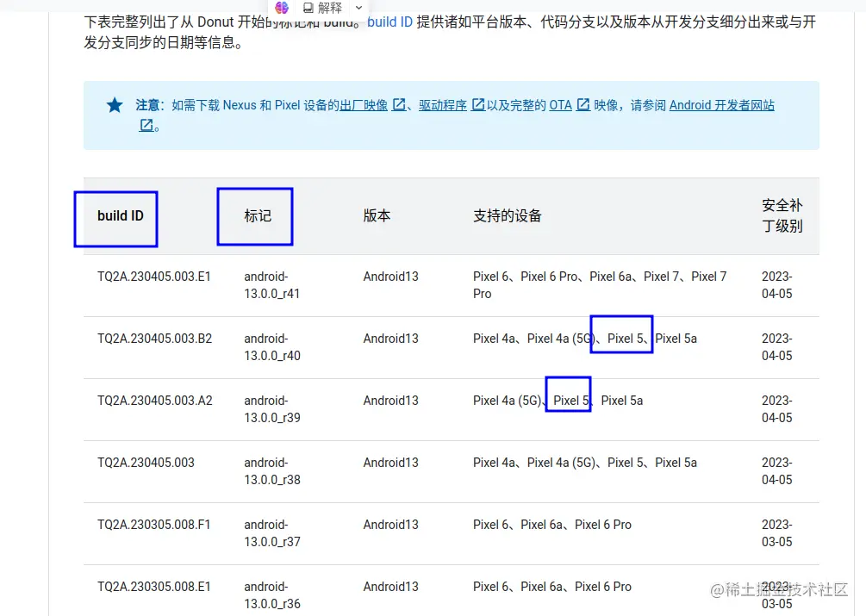866x616 pixels.
Task: Click Android13 in the r40 row
Action: tap(390, 339)
